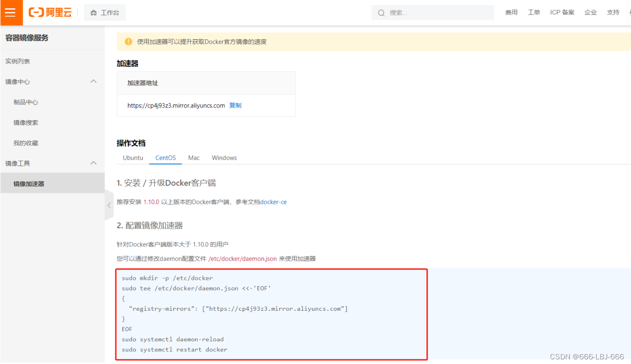631x364 pixels.
Task: Click 复制 to copy accelerator address
Action: pyautogui.click(x=235, y=106)
